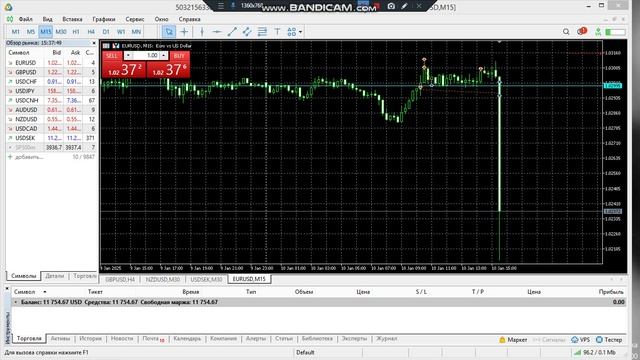This screenshot has width=640, height=360.
Task: Select the AUDUSD row in Market Watch
Action: tap(51, 110)
